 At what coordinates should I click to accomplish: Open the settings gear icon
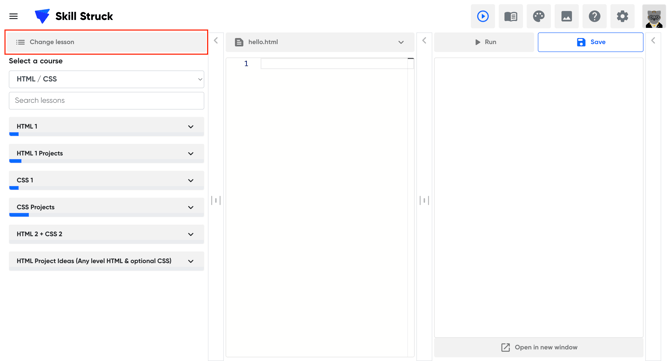(622, 16)
